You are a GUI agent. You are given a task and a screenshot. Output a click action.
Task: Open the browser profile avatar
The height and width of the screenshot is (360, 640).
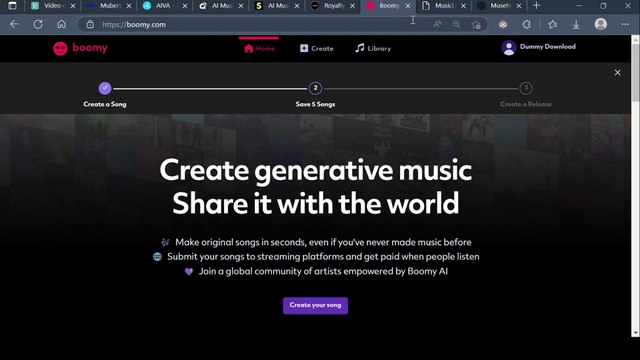600,24
